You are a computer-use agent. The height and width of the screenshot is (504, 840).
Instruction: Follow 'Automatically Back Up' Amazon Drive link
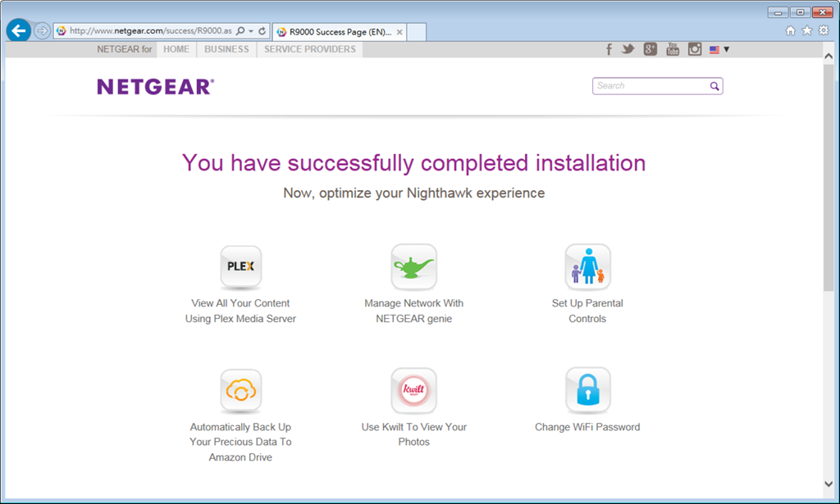tap(240, 442)
